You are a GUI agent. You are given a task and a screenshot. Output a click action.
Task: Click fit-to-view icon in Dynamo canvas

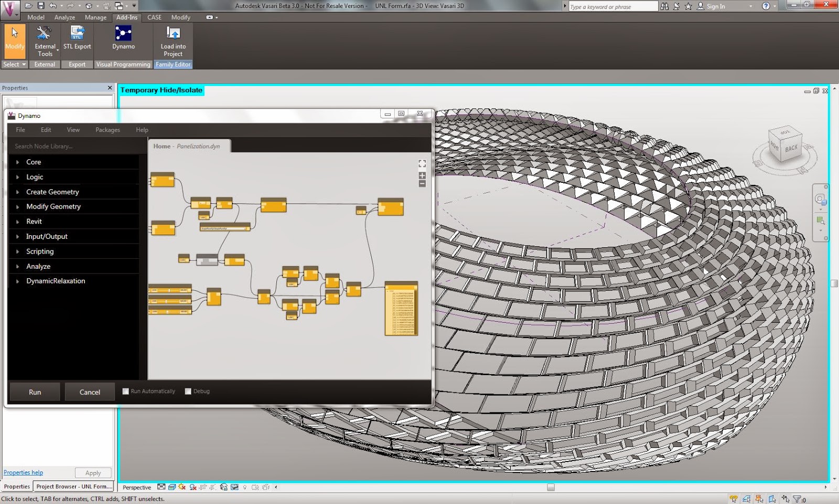pyautogui.click(x=422, y=164)
